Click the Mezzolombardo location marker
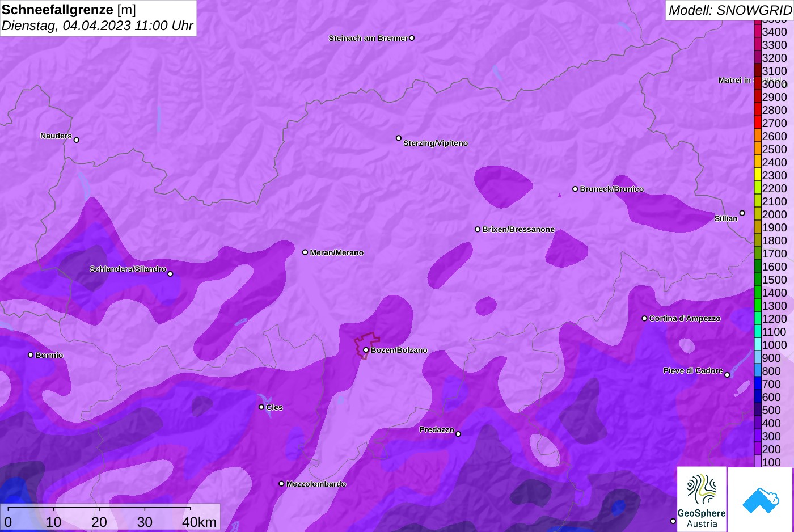794x532 pixels. [281, 484]
